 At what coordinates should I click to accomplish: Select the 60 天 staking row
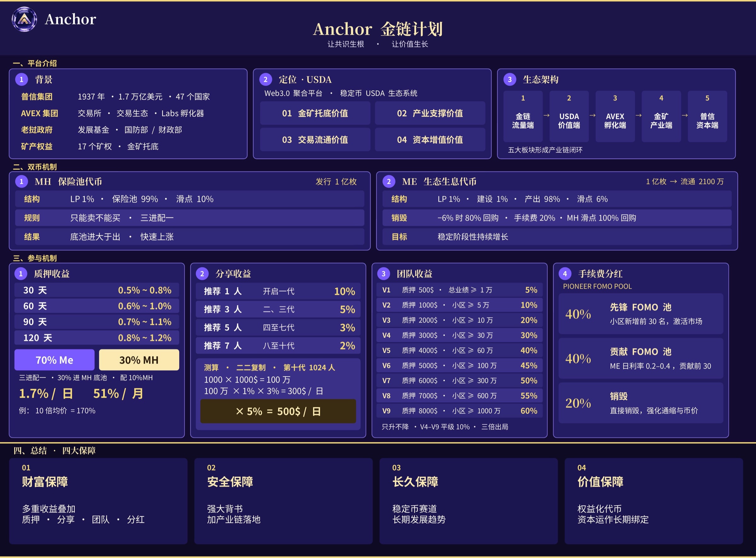click(97, 306)
